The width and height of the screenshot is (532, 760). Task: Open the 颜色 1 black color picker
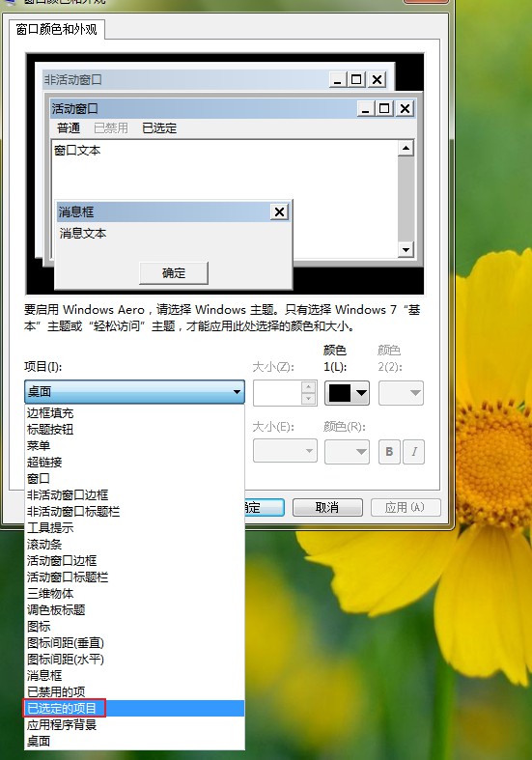tap(347, 393)
